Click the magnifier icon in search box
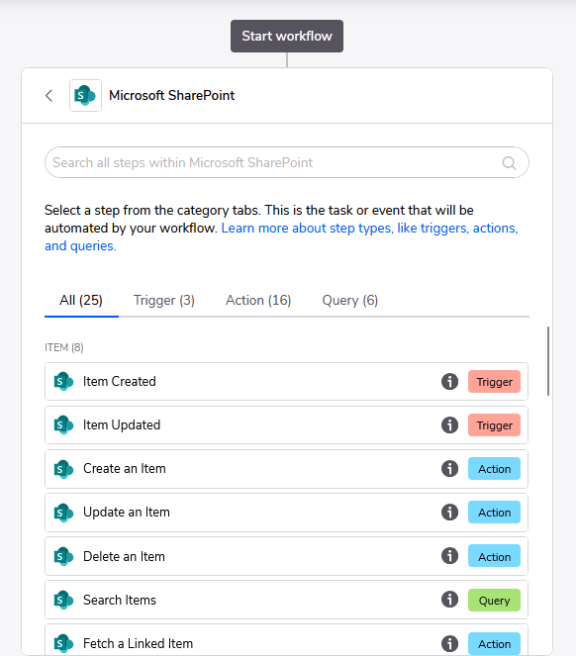576x656 pixels. pyautogui.click(x=509, y=162)
